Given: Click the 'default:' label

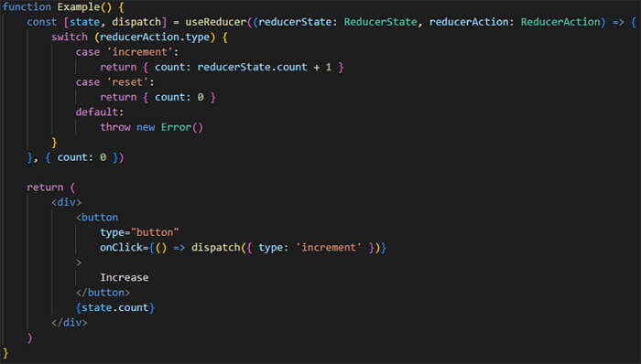Looking at the screenshot, I should (x=99, y=112).
